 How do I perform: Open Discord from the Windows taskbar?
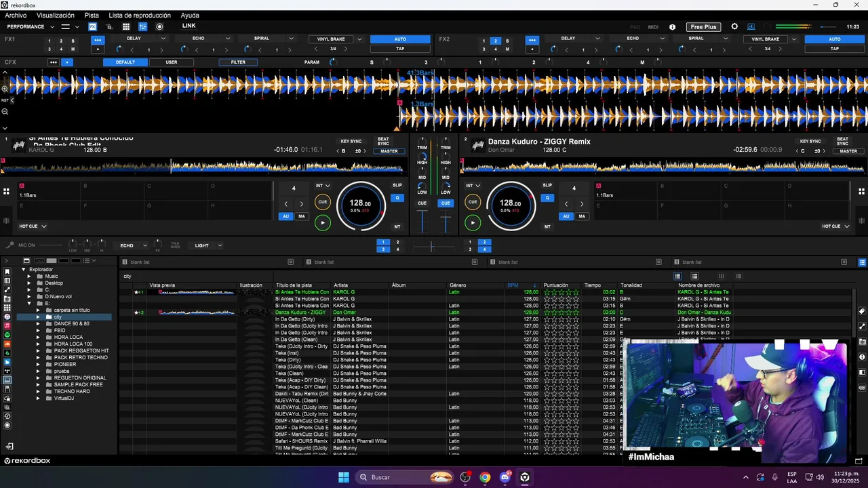pos(505,477)
